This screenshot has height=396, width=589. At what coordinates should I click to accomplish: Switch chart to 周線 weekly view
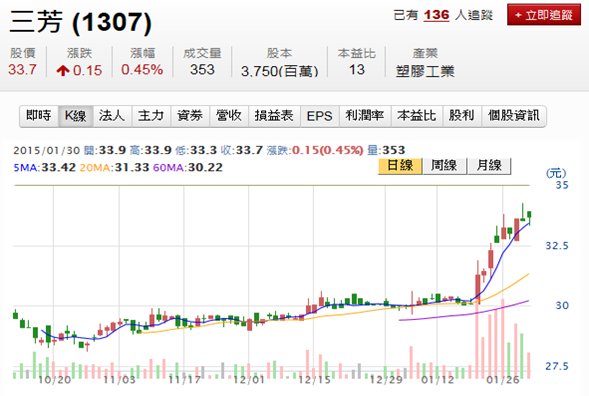pos(444,166)
